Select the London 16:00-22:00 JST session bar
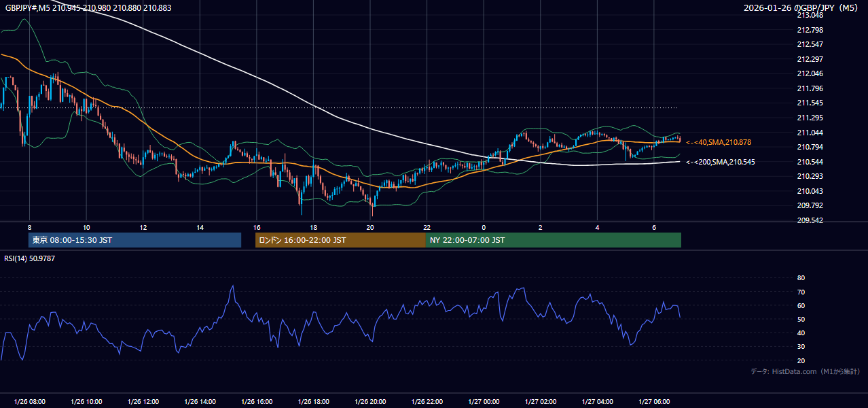Image resolution: width=868 pixels, height=408 pixels. [x=340, y=240]
